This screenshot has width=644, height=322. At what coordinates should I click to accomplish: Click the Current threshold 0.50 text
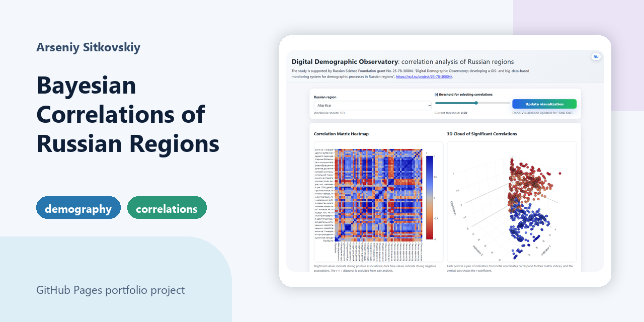coord(451,113)
